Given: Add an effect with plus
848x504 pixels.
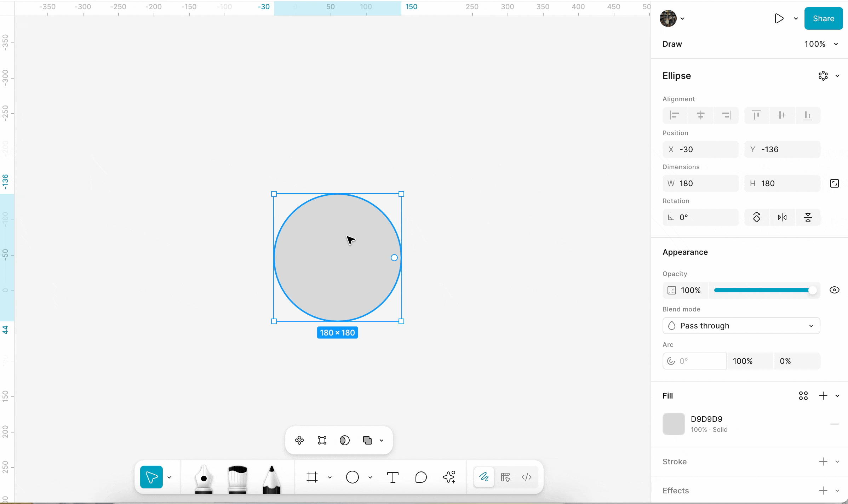Looking at the screenshot, I should [823, 491].
